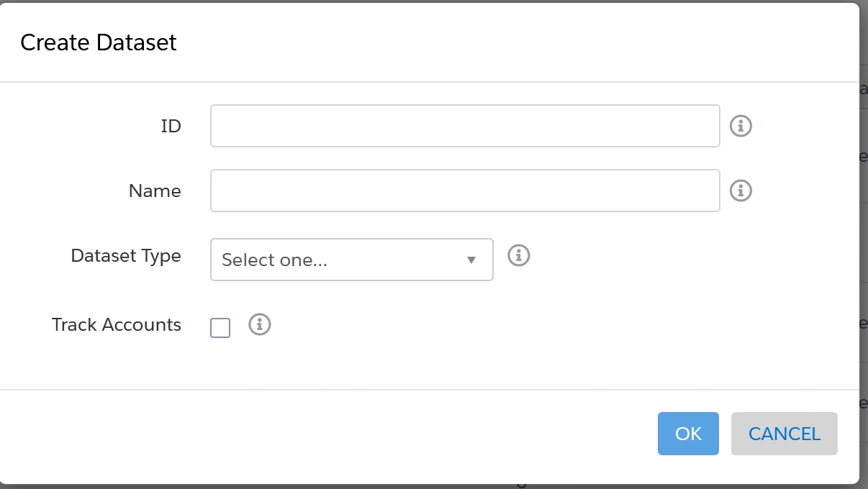Dismiss the dialog with CANCEL

pyautogui.click(x=784, y=433)
